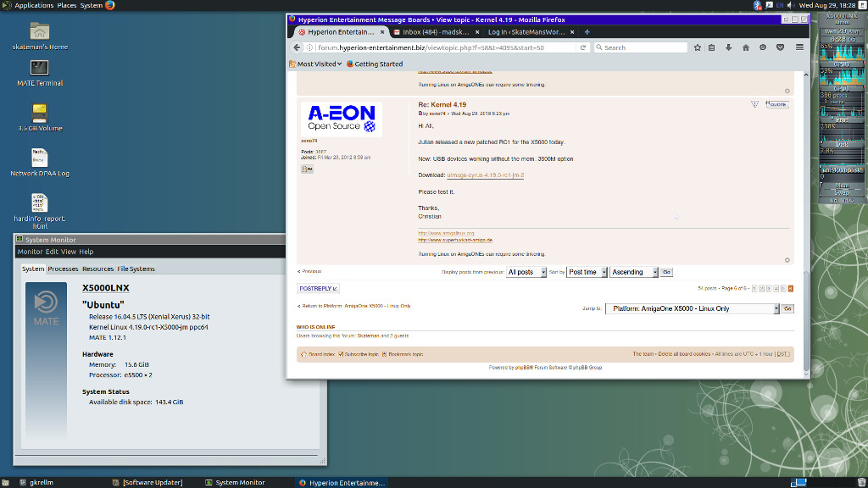The width and height of the screenshot is (868, 488).
Task: Open the All posts dropdown
Action: click(526, 272)
